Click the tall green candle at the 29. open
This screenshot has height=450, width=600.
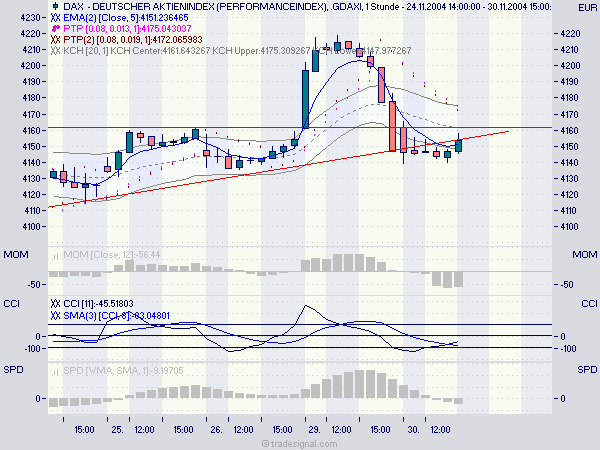point(305,99)
